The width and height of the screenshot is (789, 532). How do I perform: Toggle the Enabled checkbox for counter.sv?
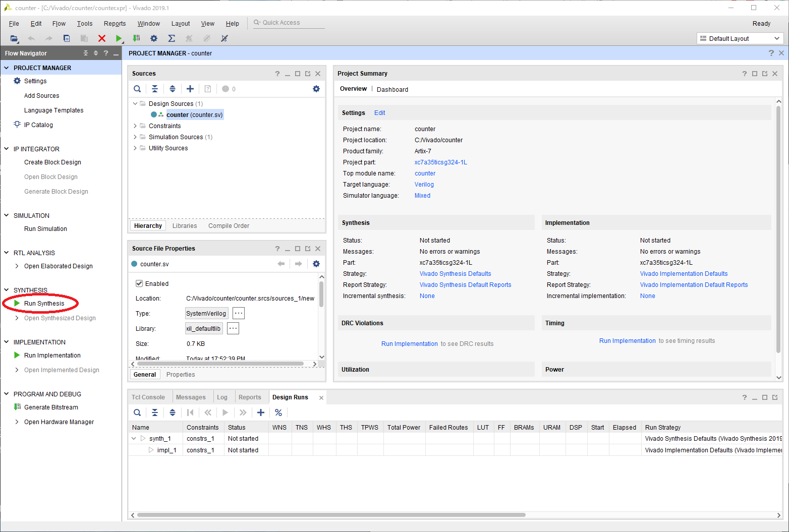point(139,283)
